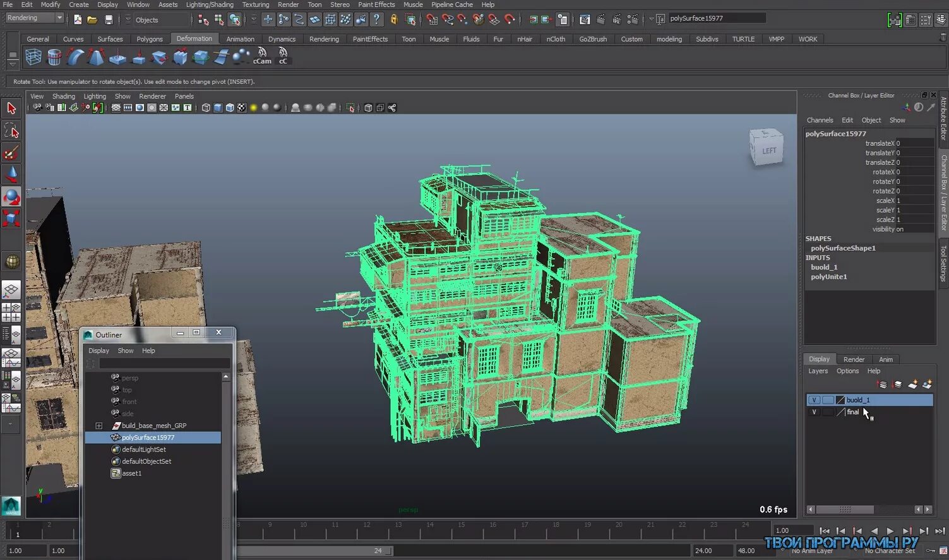Switch to Polygons shelf tab
This screenshot has height=560, width=949.
tap(150, 39)
